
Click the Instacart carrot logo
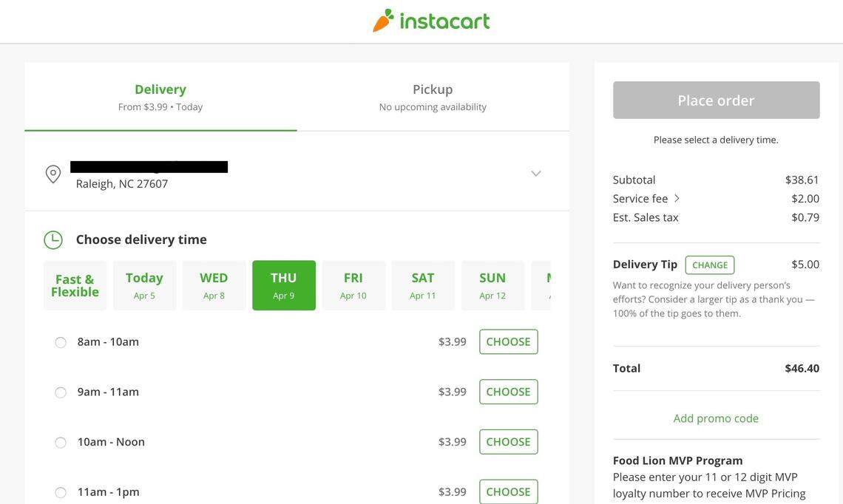tap(431, 21)
